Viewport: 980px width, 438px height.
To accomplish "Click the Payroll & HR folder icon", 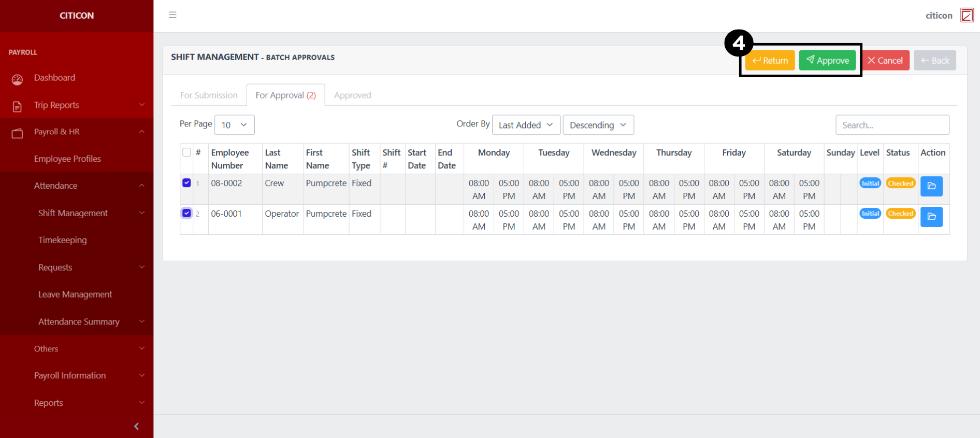I will click(x=17, y=133).
